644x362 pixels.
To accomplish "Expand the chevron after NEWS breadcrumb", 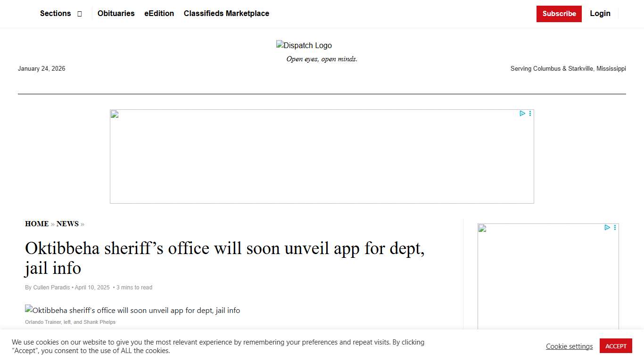I will [82, 224].
